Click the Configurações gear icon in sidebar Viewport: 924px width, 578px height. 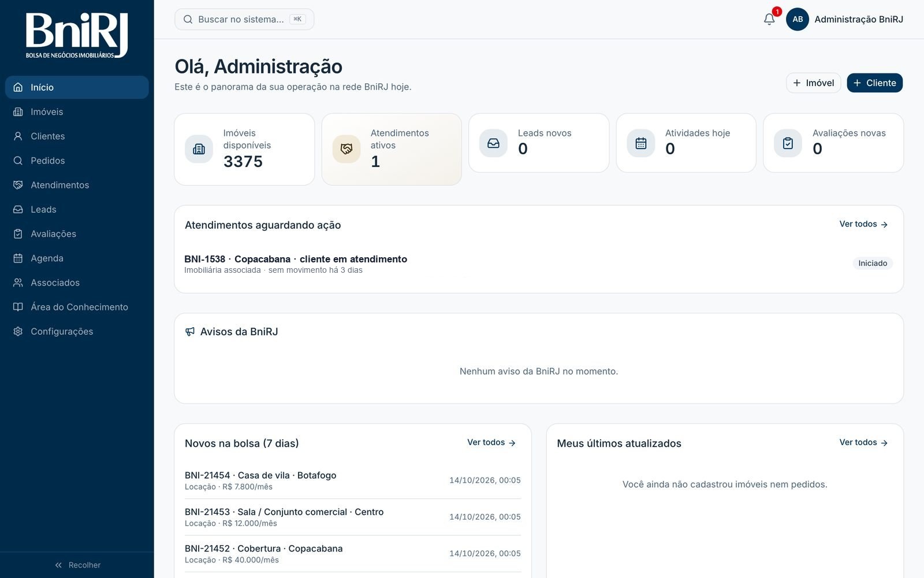click(x=18, y=331)
